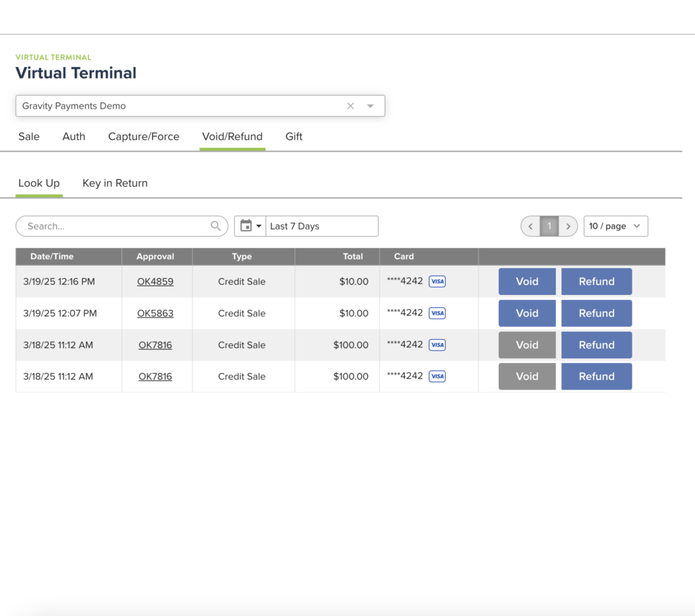This screenshot has width=695, height=616.
Task: Open the Sale tab
Action: 29,136
